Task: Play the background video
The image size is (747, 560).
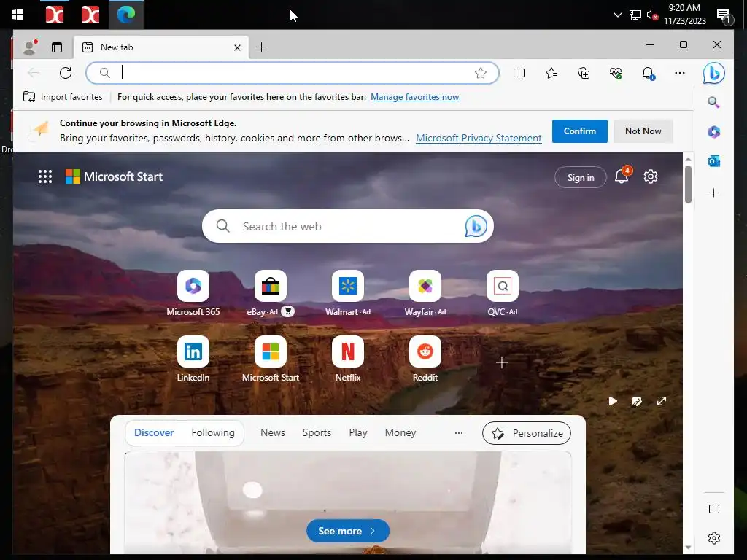Action: tap(613, 402)
